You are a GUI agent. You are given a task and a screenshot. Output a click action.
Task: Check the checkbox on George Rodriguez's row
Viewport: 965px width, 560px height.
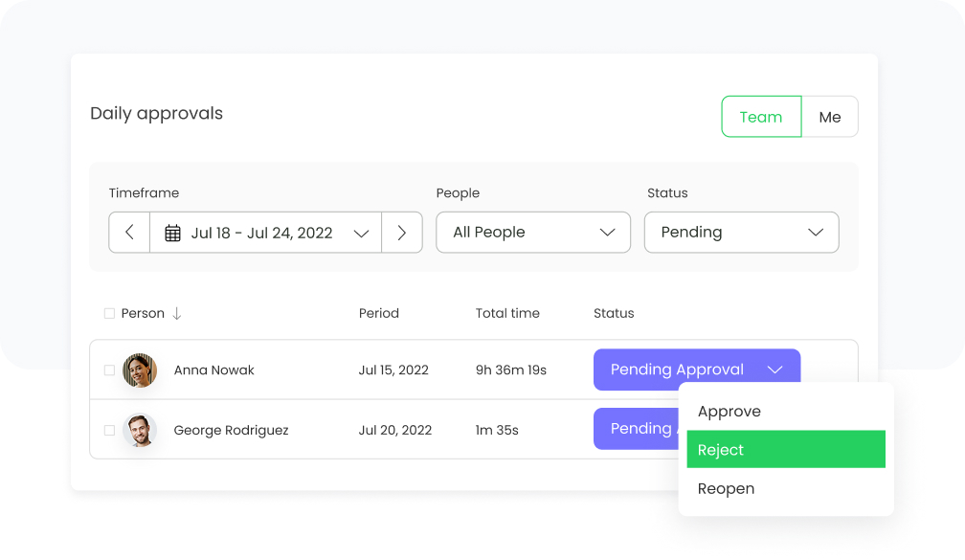point(109,430)
